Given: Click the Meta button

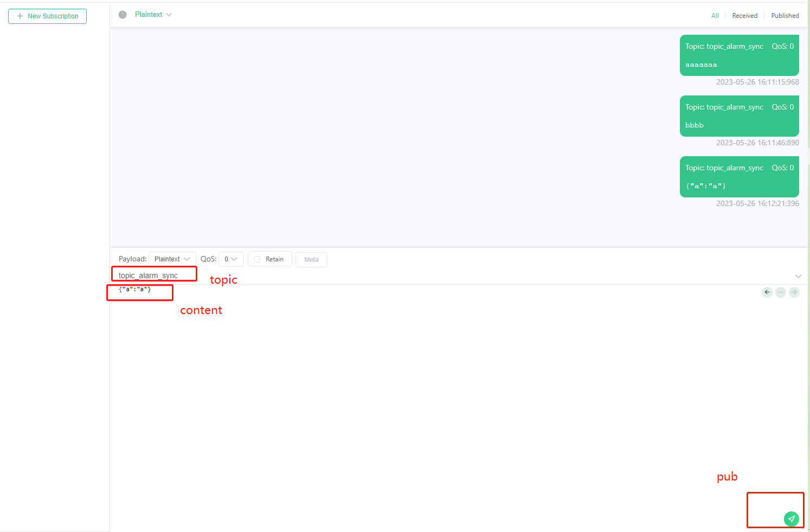Looking at the screenshot, I should [x=311, y=259].
